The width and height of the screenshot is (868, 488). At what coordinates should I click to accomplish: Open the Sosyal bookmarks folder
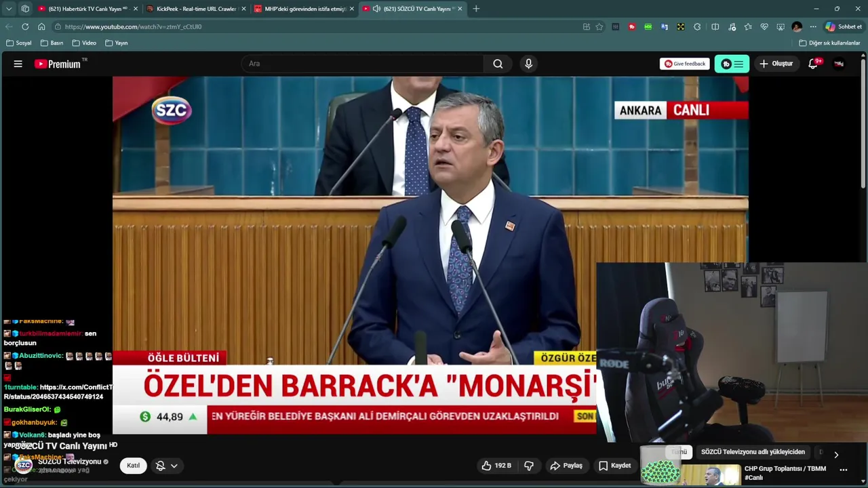tap(19, 43)
